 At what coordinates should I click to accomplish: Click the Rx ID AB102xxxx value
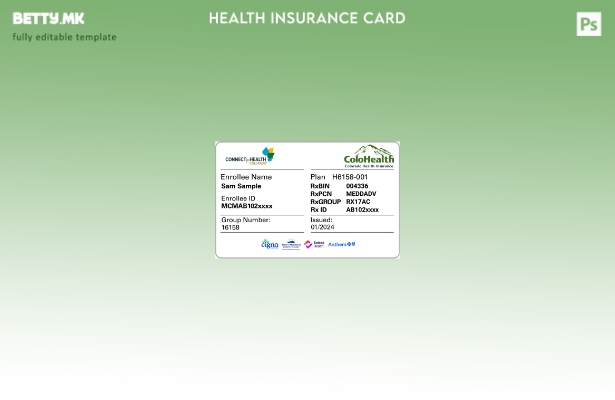[x=362, y=210]
